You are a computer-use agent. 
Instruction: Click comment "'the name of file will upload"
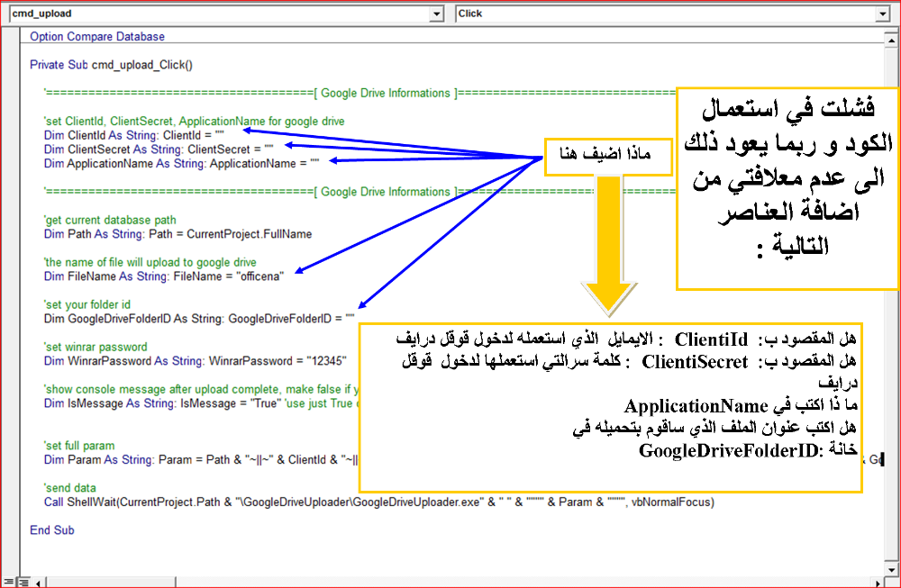[x=150, y=262]
